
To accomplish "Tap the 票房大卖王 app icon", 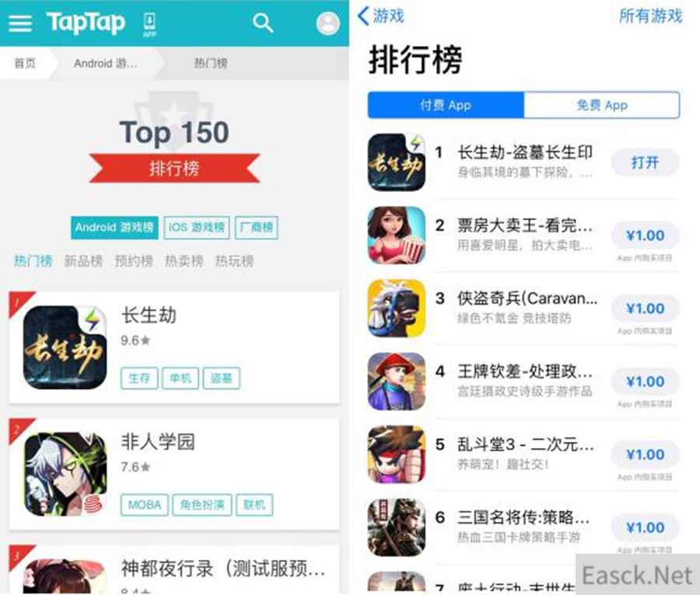I will pyautogui.click(x=397, y=235).
